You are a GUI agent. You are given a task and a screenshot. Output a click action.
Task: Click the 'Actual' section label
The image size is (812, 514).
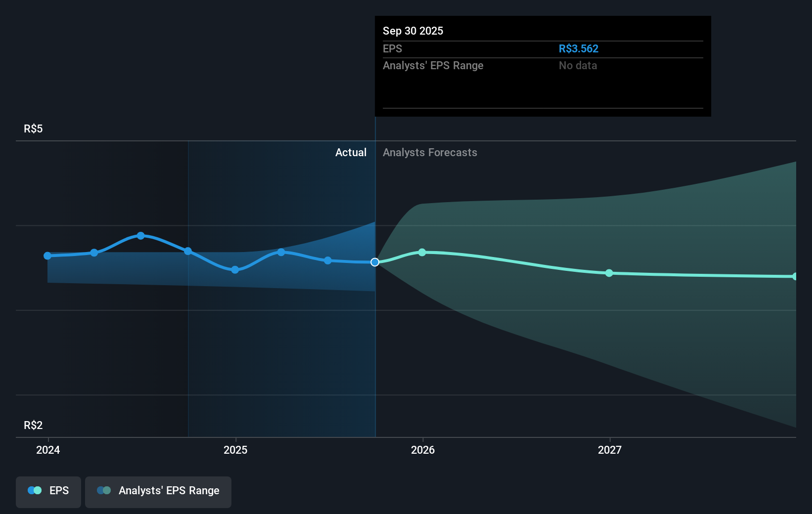pos(351,152)
